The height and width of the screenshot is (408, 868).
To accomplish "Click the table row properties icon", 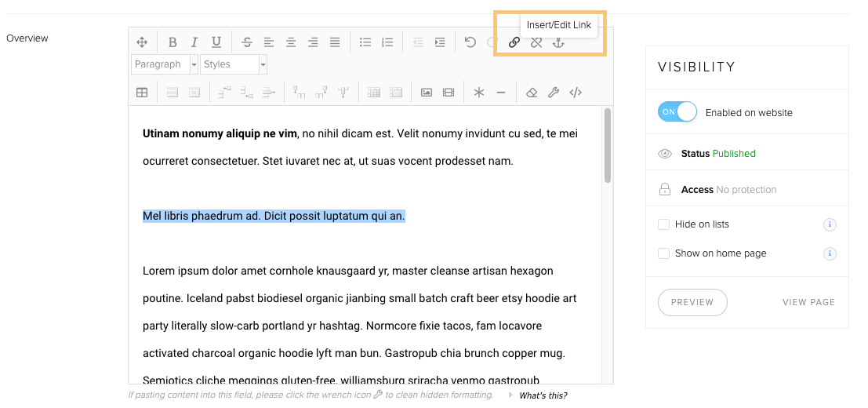I will (x=173, y=93).
